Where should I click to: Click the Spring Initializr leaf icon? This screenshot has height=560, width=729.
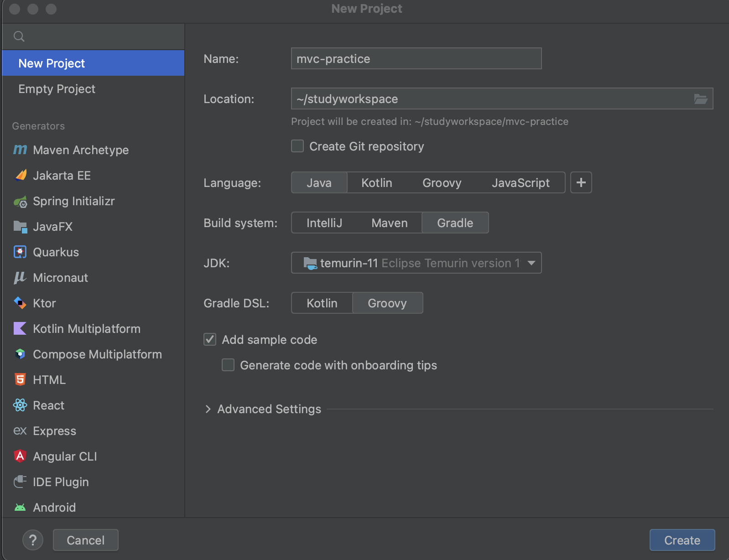click(20, 201)
